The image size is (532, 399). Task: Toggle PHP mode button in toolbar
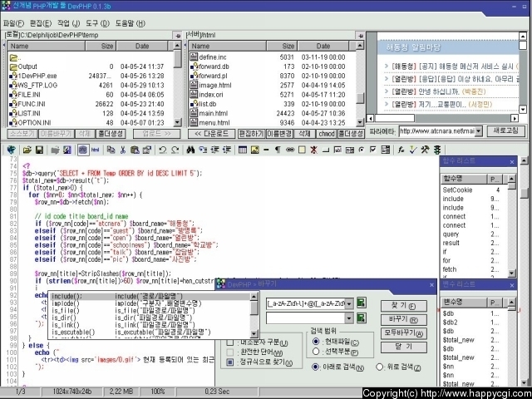point(82,150)
